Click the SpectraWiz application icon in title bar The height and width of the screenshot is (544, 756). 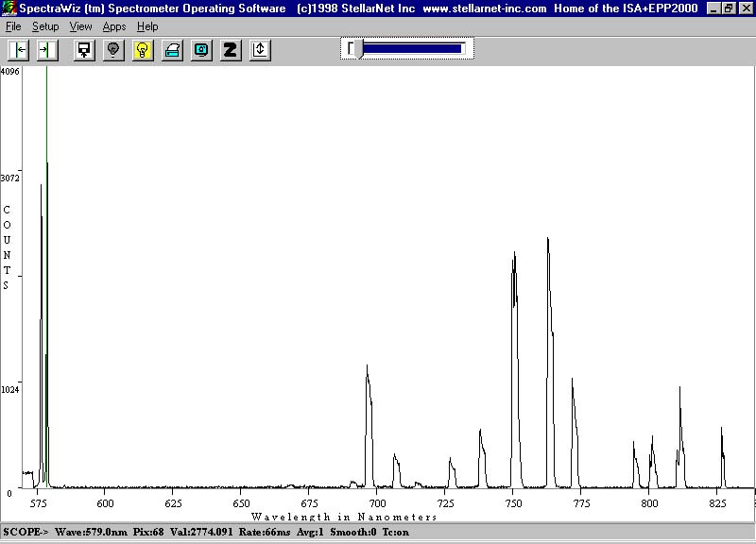(x=9, y=8)
